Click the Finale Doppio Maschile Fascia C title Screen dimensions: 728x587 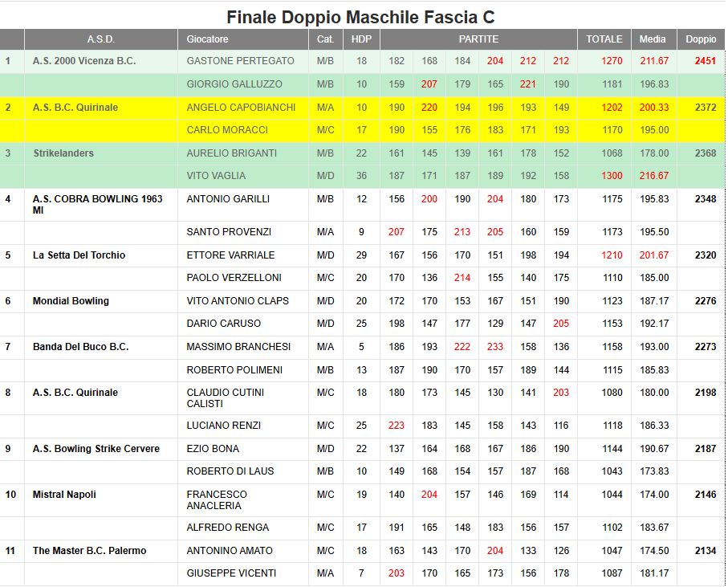click(x=360, y=17)
